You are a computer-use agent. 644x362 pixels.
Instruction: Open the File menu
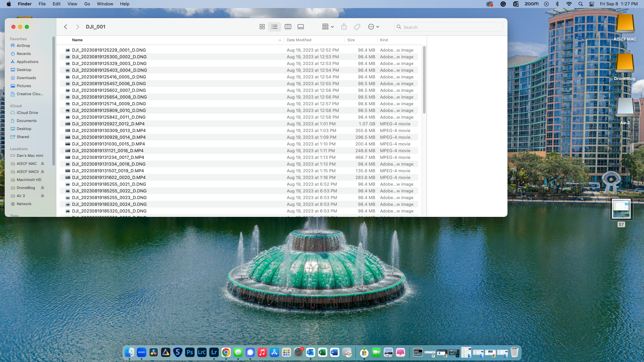point(42,4)
